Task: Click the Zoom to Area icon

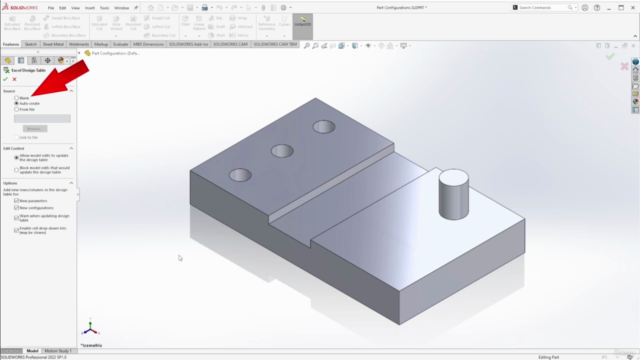Action: coord(316,46)
